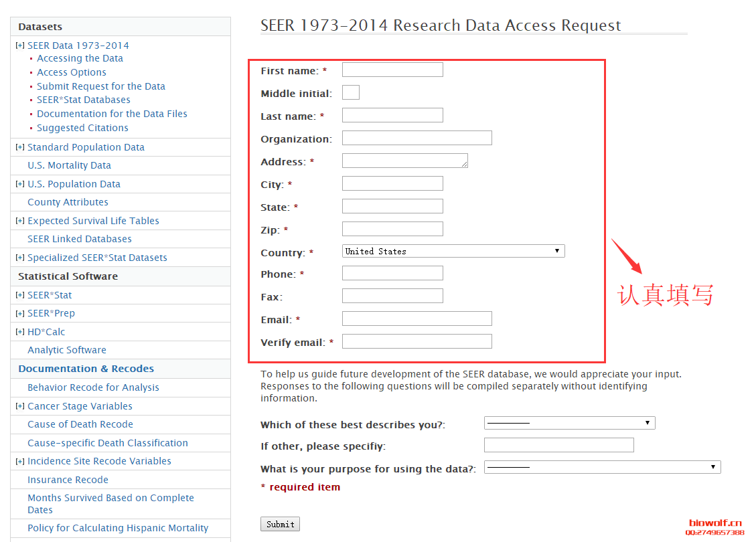Screen dimensions: 756x542
Task: Open SEER Linked Databases link
Action: (80, 239)
